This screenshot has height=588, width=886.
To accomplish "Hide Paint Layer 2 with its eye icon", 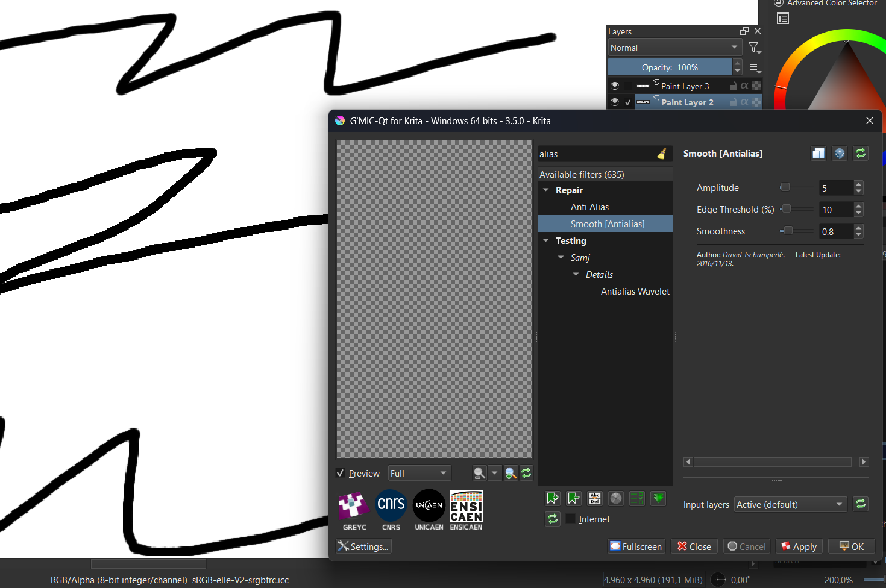I will click(x=615, y=102).
